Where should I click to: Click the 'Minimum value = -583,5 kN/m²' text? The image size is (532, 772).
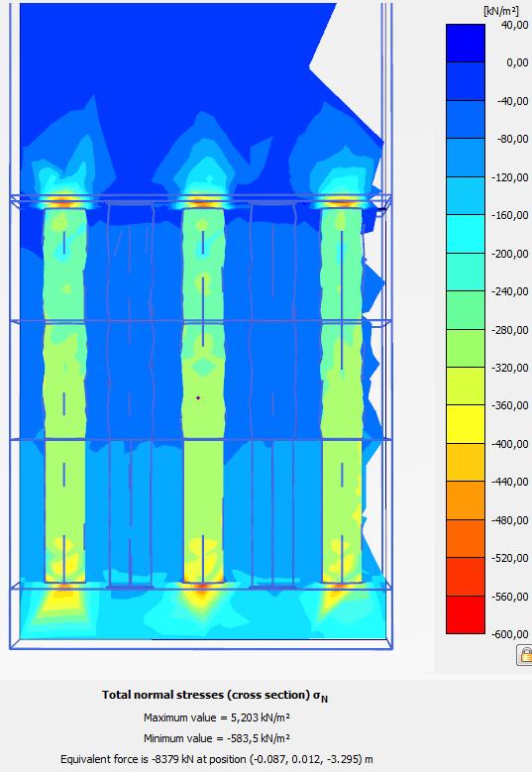tap(217, 738)
